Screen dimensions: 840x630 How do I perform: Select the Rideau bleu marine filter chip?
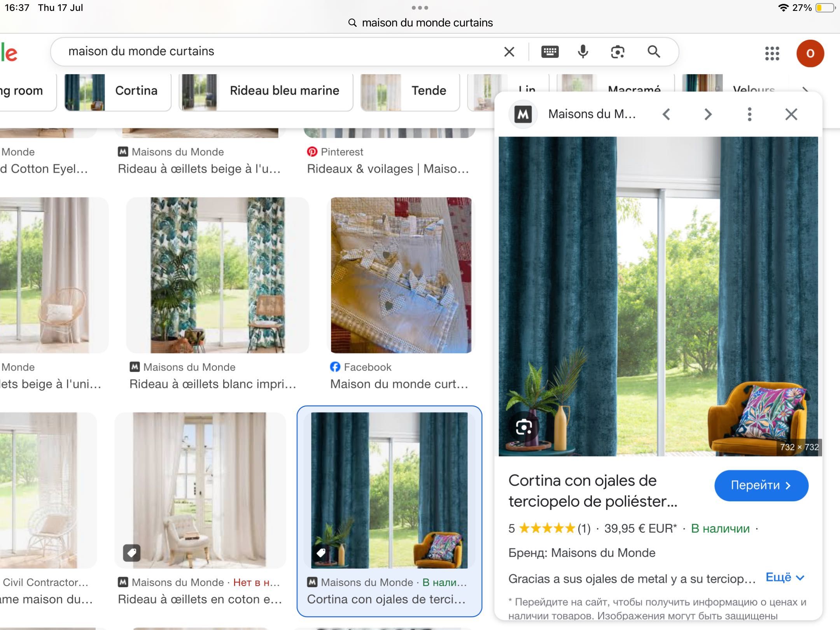click(266, 93)
